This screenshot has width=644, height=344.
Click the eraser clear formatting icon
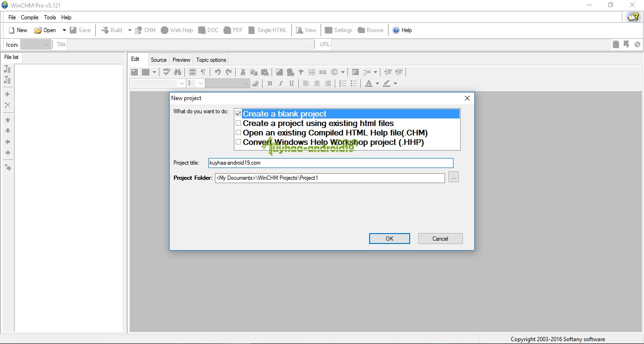[256, 84]
